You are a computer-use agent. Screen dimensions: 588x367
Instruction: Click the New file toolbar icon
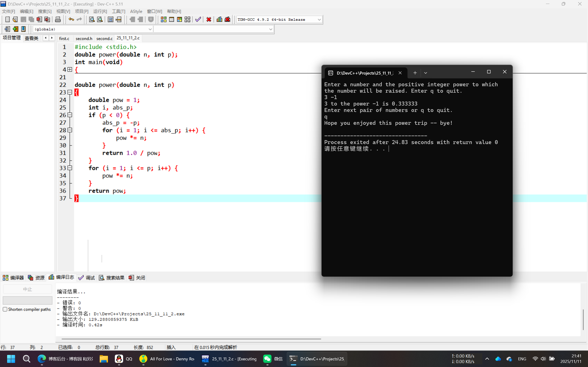point(7,19)
